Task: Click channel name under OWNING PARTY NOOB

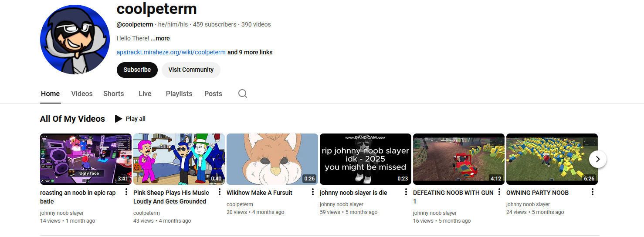Action: 528,204
